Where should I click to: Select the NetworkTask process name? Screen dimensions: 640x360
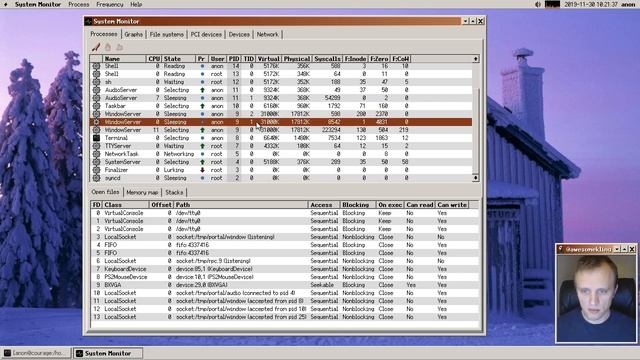coord(122,154)
